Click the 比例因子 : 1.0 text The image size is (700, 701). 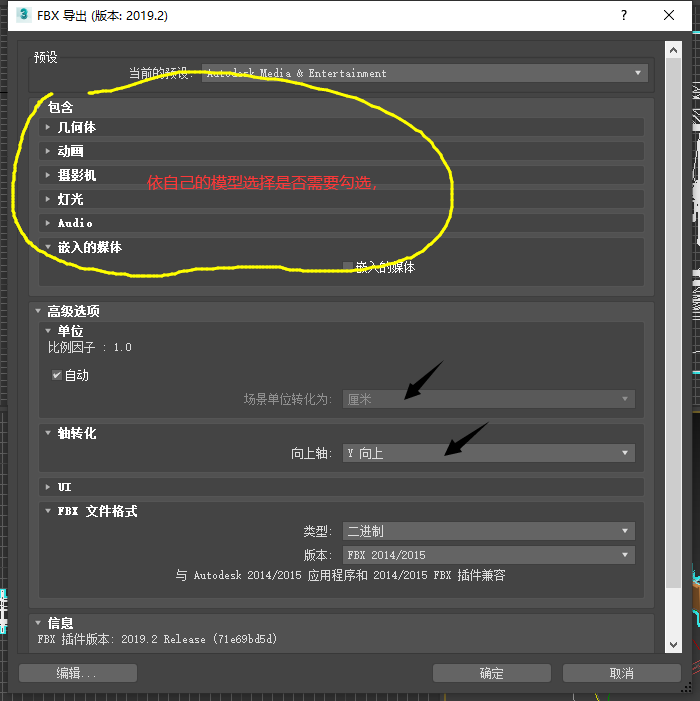[90, 347]
